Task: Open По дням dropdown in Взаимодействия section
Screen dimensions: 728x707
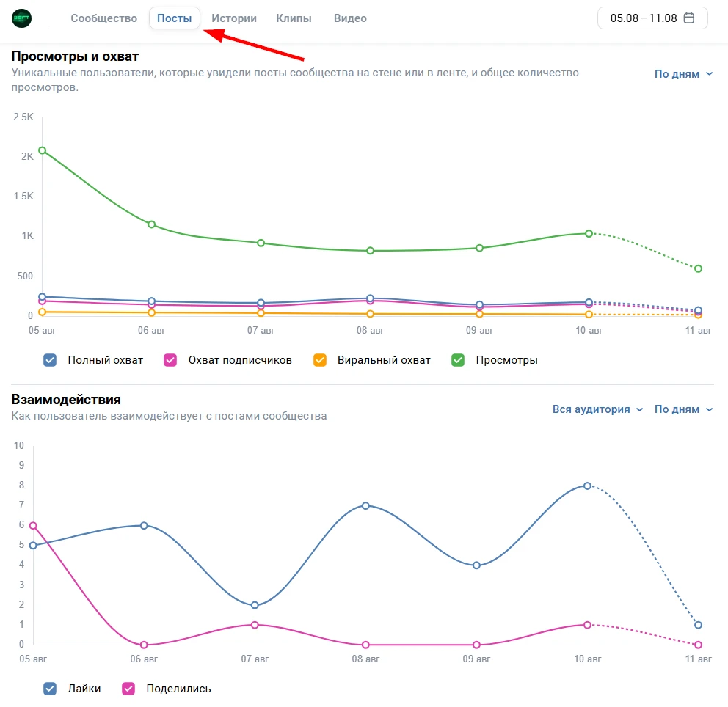Action: pyautogui.click(x=683, y=409)
